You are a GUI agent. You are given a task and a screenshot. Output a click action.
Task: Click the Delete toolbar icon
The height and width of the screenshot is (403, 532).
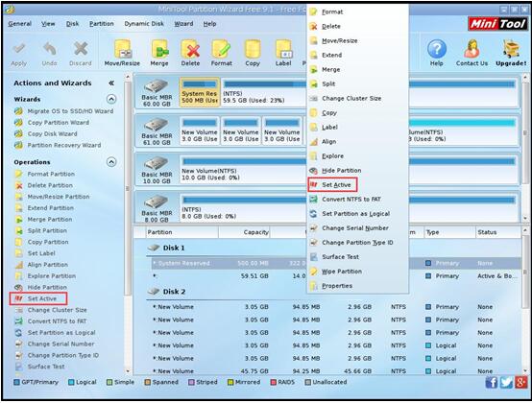pos(190,53)
